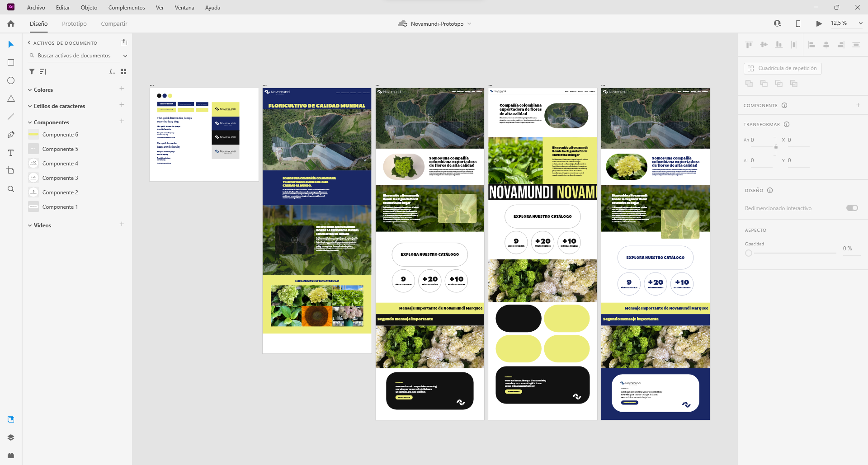Open the Novamundi-Prototipo document dropdown
868x465 pixels.
pos(469,23)
